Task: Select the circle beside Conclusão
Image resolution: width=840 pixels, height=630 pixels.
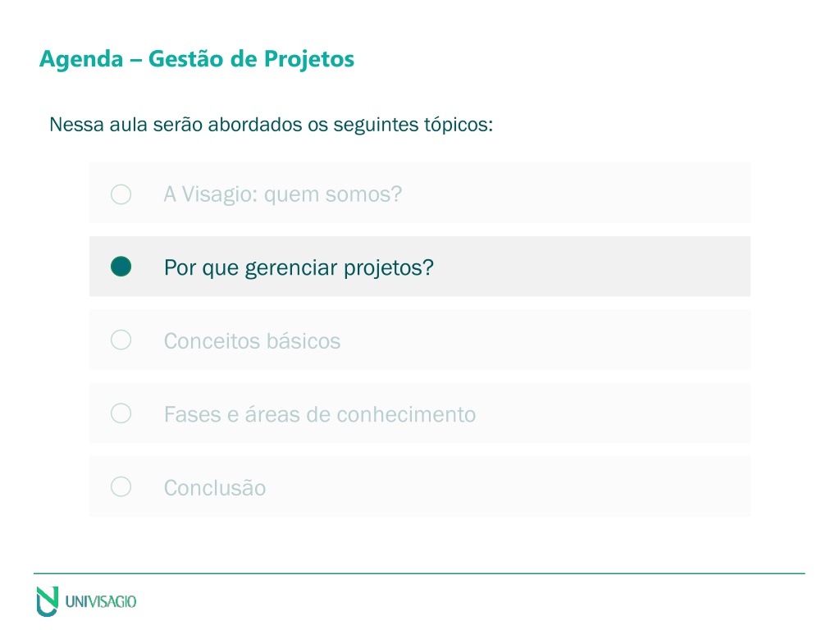Action: 121,486
